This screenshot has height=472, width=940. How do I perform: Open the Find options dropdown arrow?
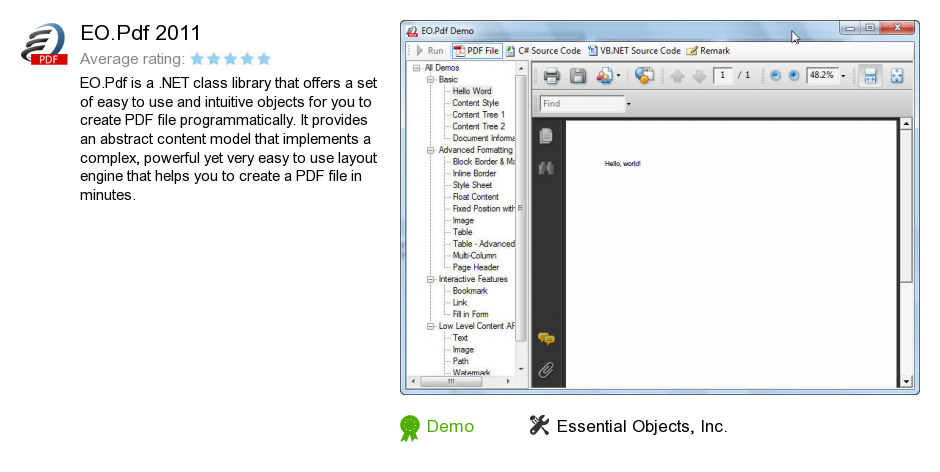[x=628, y=104]
